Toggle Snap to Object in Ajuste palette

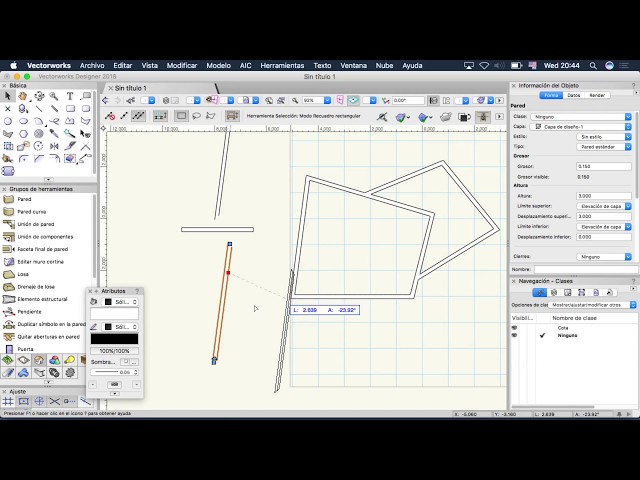[23, 401]
